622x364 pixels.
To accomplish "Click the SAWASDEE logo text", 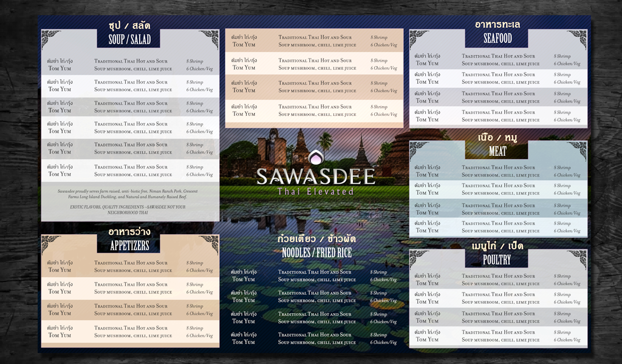I will 315,177.
